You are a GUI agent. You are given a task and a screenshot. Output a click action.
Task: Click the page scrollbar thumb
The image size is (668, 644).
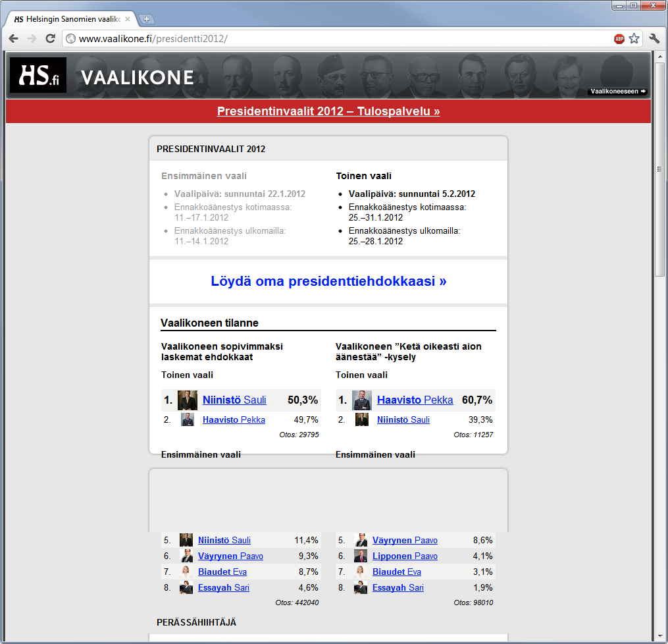[659, 169]
